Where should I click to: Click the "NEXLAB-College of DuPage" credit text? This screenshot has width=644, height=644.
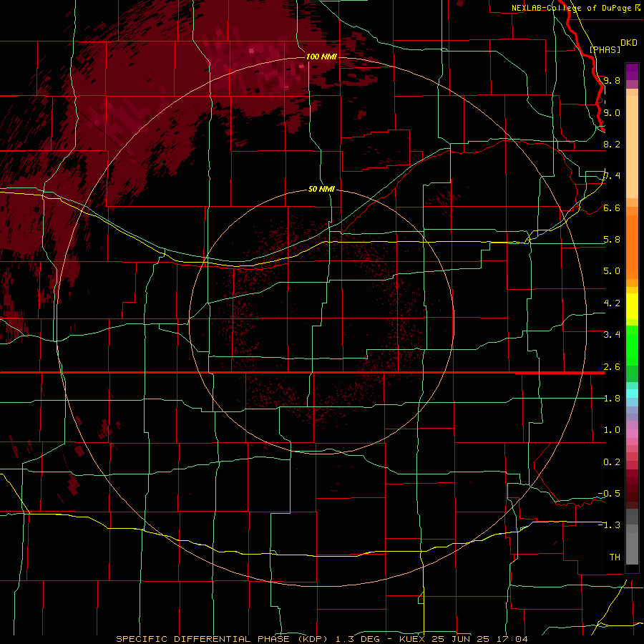tap(572, 8)
